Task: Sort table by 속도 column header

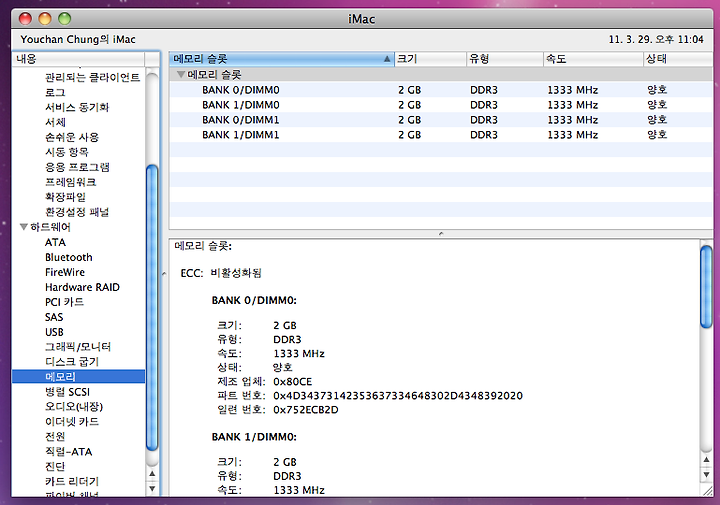Action: (593, 59)
